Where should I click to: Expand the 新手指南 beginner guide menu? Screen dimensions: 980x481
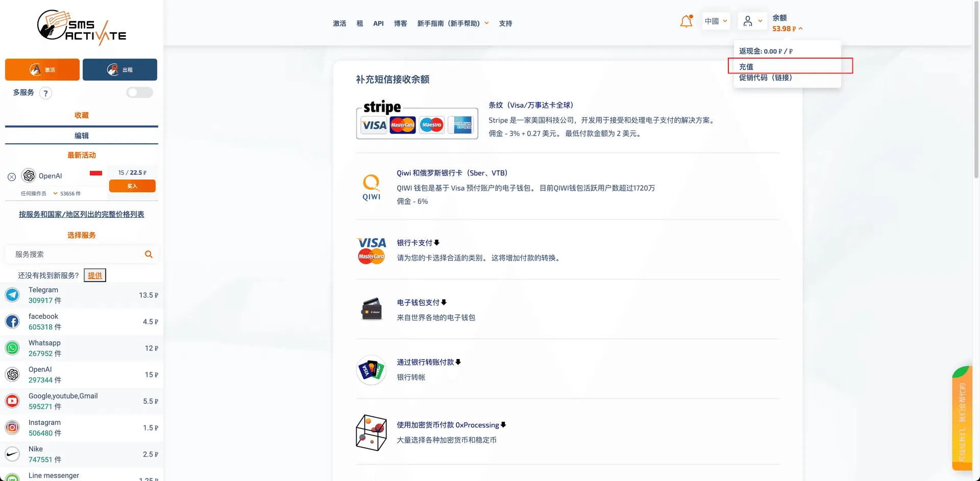[453, 23]
